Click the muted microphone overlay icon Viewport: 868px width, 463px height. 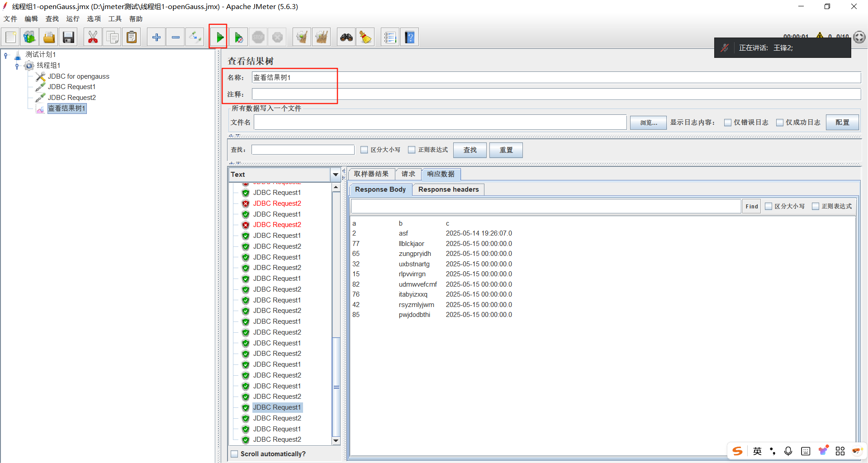pyautogui.click(x=725, y=48)
